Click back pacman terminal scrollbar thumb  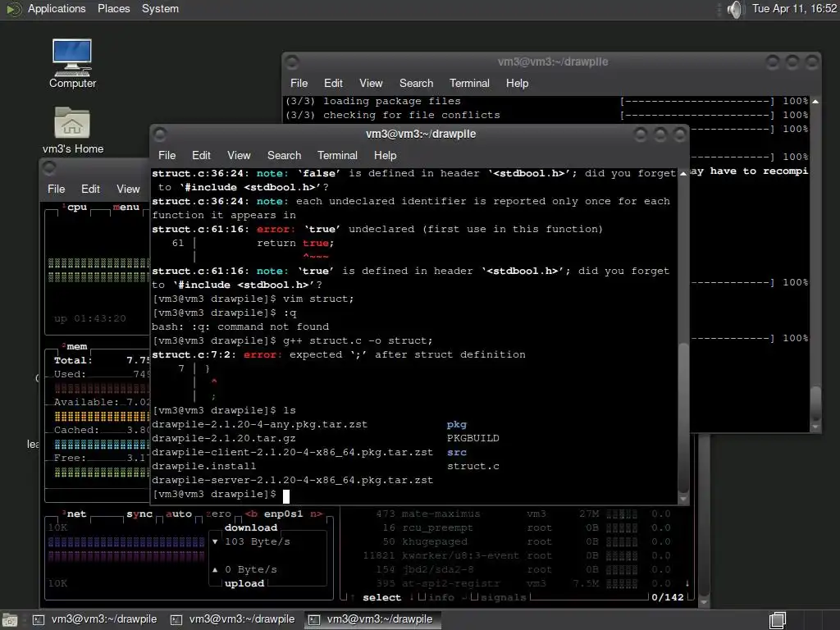815,404
